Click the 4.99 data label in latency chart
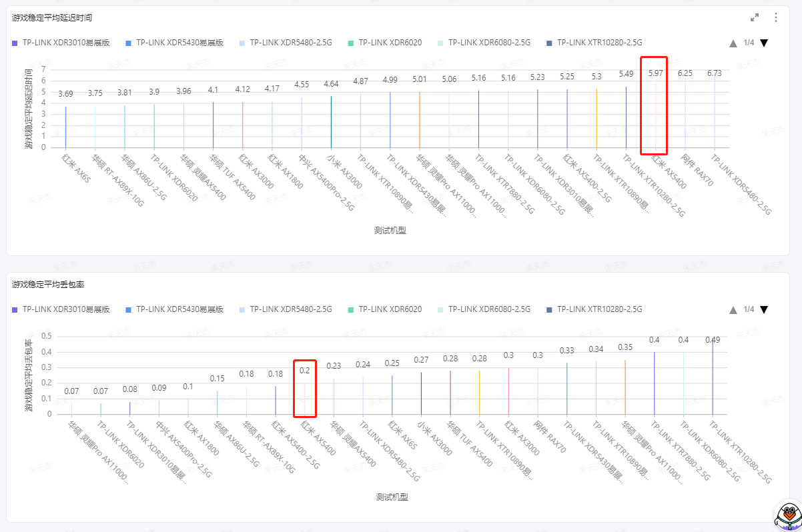 (x=390, y=79)
